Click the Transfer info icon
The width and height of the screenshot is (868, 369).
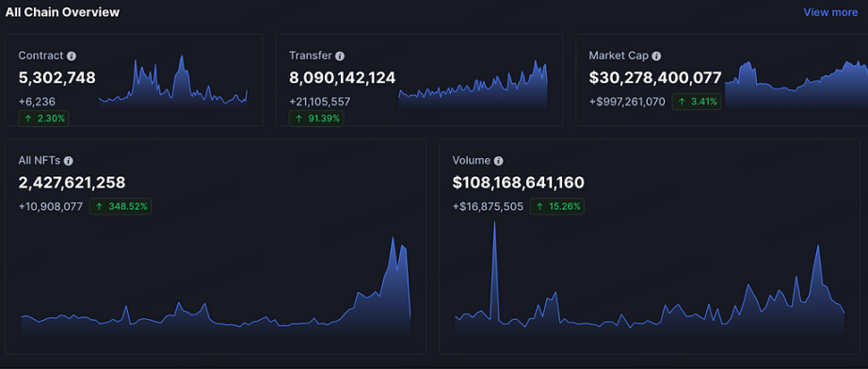tap(340, 56)
